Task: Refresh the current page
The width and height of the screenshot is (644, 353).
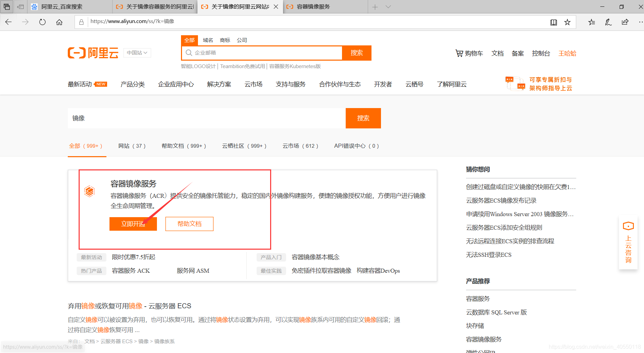Action: 42,22
